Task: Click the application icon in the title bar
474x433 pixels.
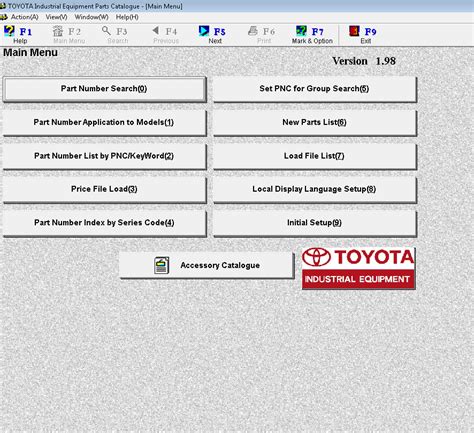Action: (x=3, y=6)
